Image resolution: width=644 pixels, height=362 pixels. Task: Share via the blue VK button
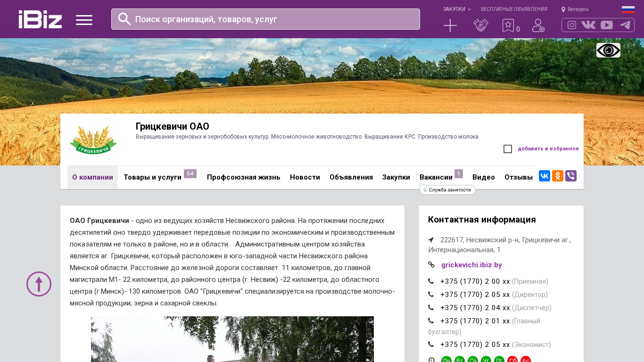545,176
